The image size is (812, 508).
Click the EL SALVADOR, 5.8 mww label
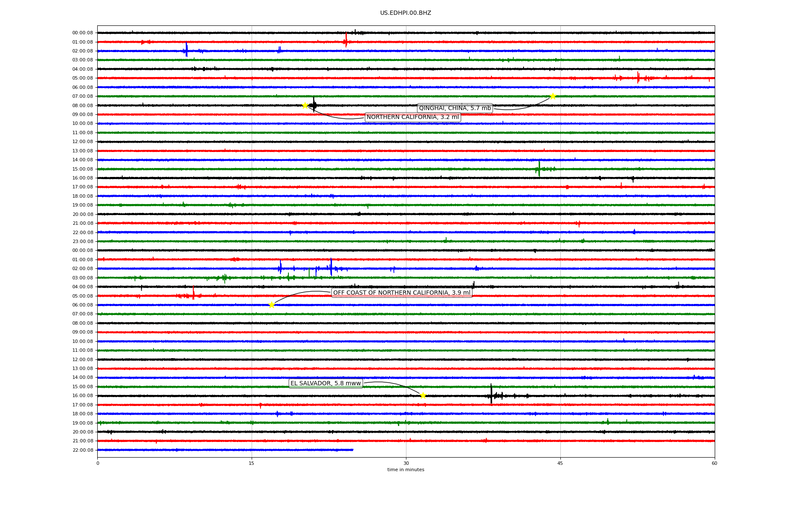326,384
